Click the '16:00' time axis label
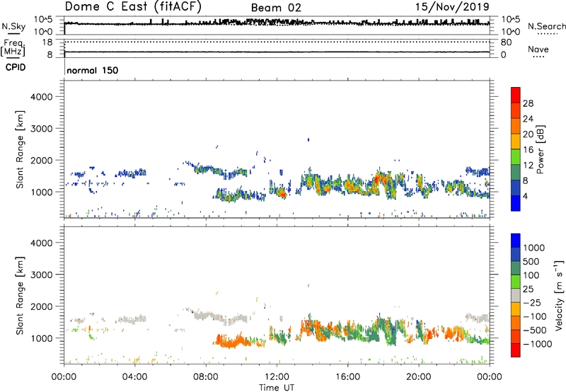The width and height of the screenshot is (566, 392). tap(347, 377)
